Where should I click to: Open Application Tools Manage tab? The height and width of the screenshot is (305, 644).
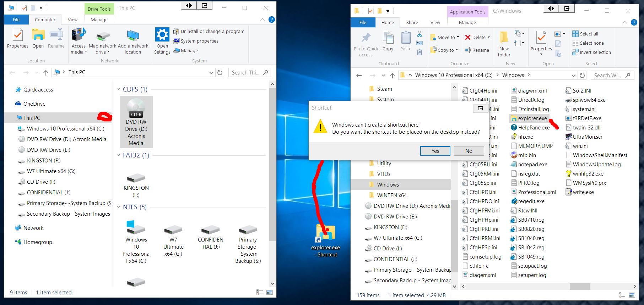pos(467,22)
